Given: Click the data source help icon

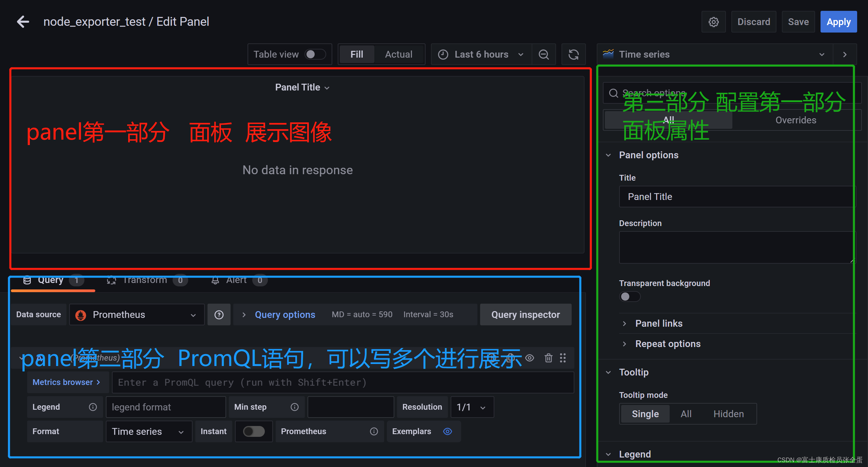Looking at the screenshot, I should (x=219, y=314).
